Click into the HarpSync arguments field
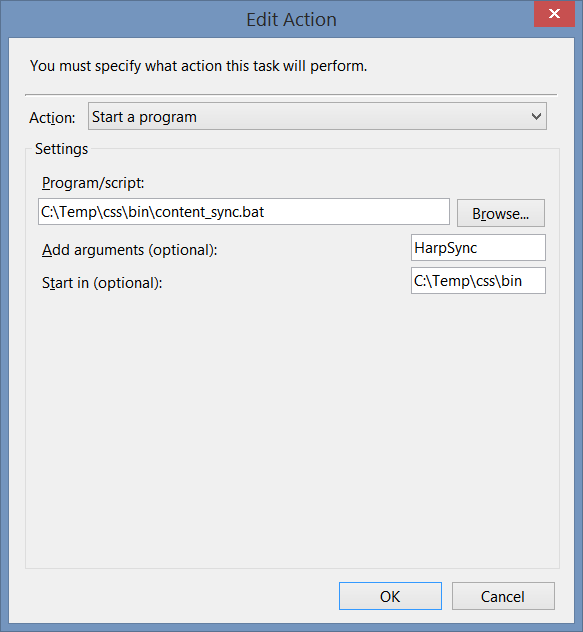Viewport: 583px width, 632px height. [478, 247]
